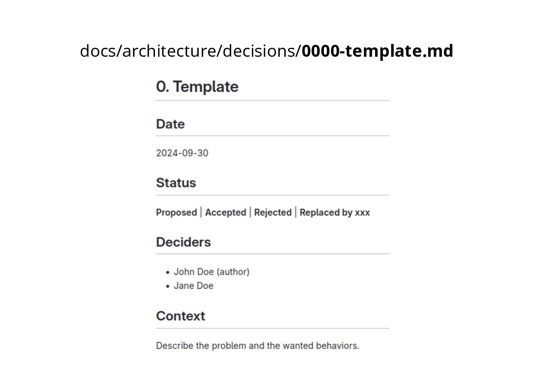Click the Jane Doe list item
Image resolution: width=538 pixels, height=392 pixels.
click(194, 286)
